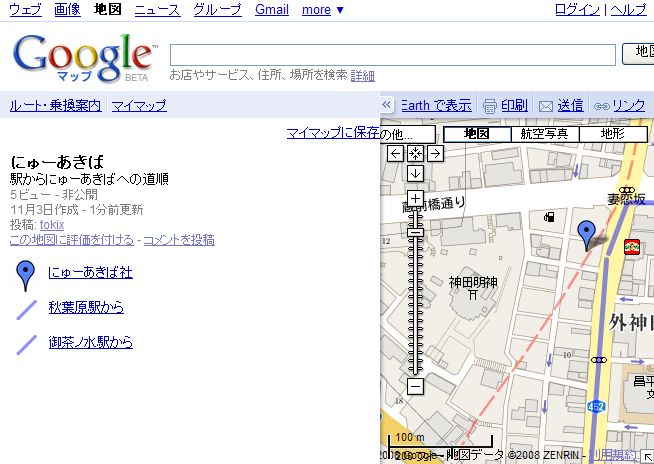Open the tokix author profile link

click(x=52, y=225)
